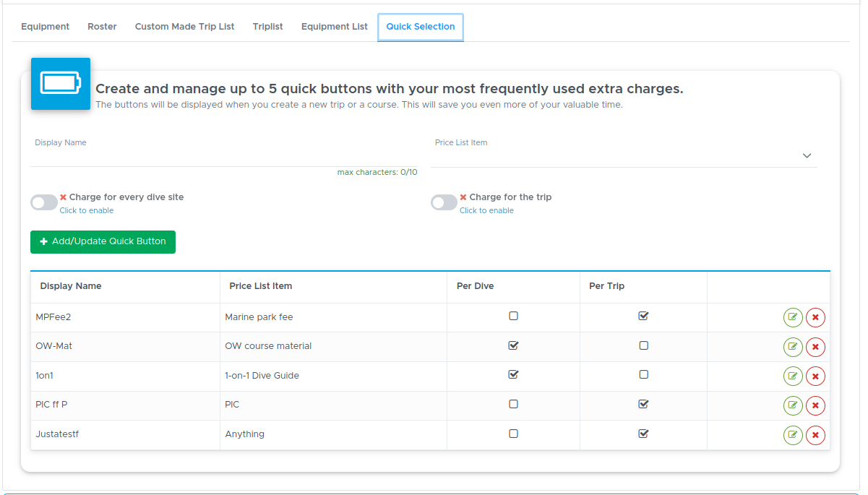Focus the Display Name input field

[x=224, y=156]
